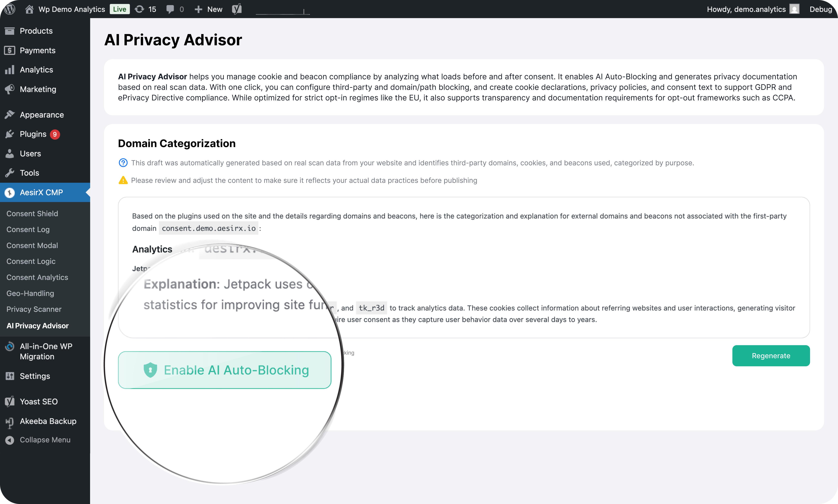838x504 pixels.
Task: Click the Tools wrench icon
Action: [x=10, y=173]
